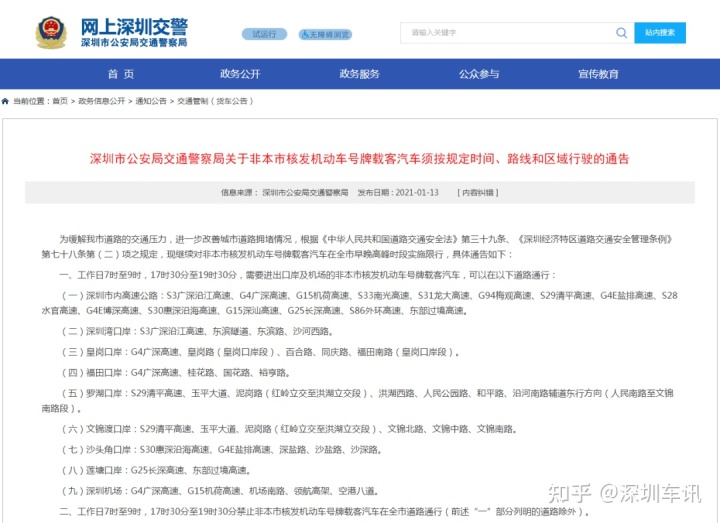Open the 政务公开 navigation tab
Image resolution: width=720 pixels, height=523 pixels.
pos(240,74)
